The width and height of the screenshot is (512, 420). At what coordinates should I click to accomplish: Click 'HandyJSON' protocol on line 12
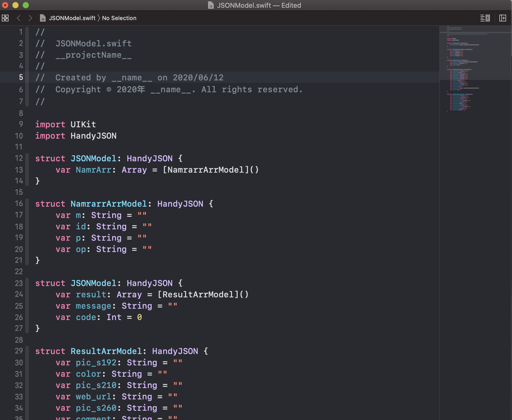150,158
